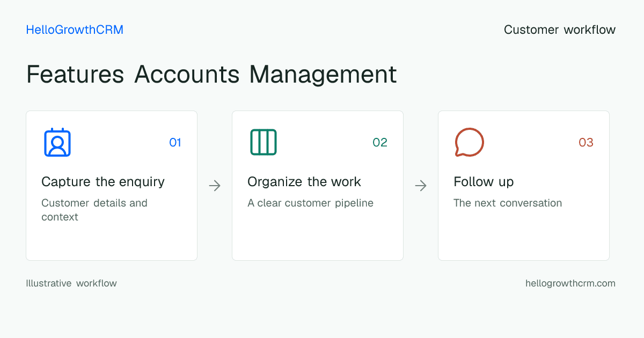
Task: Click the arrow between Organize and Follow up cards
Action: 421,186
